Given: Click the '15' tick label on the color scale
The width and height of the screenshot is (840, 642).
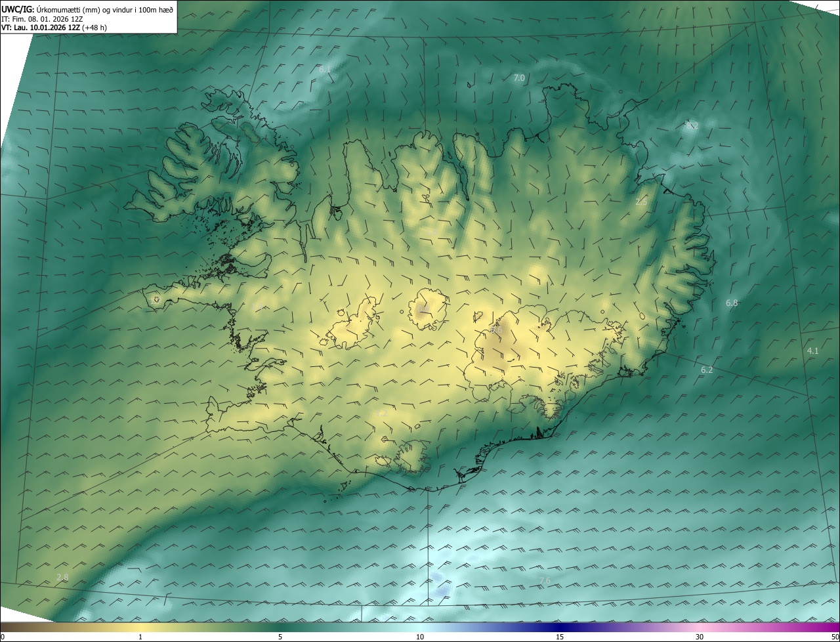Looking at the screenshot, I should tap(560, 637).
